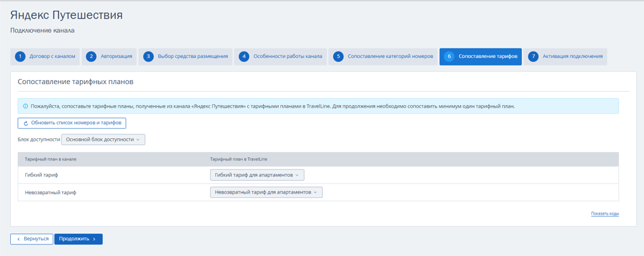Select Сопоставление категорий номеров step

(x=383, y=57)
